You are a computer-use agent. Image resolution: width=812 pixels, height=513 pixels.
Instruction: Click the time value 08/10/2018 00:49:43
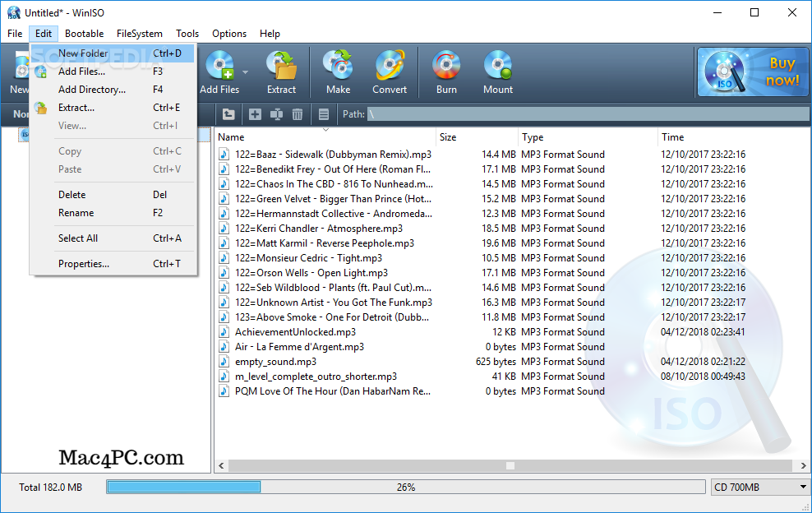703,377
